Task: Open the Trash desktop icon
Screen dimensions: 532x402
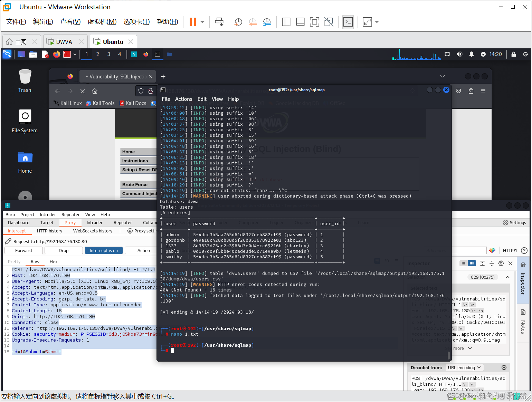Action: (x=25, y=81)
